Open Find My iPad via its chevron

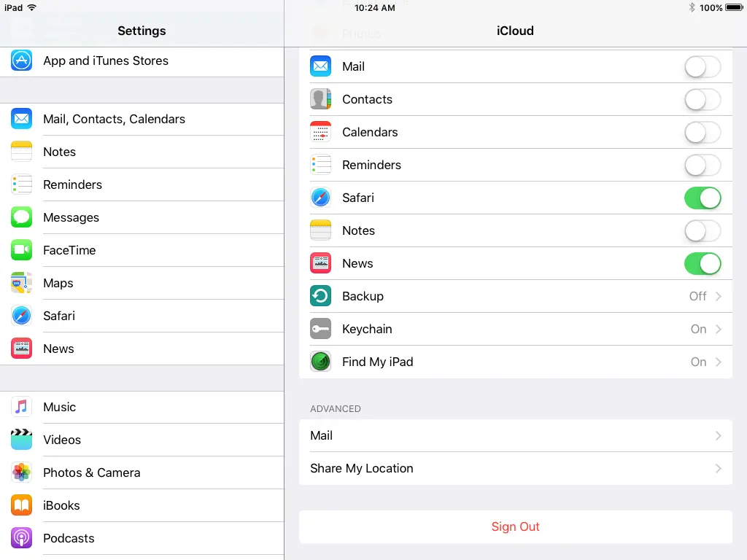coord(719,362)
